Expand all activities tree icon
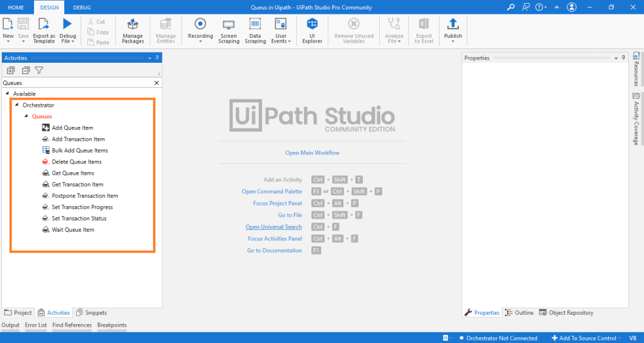 pyautogui.click(x=11, y=70)
